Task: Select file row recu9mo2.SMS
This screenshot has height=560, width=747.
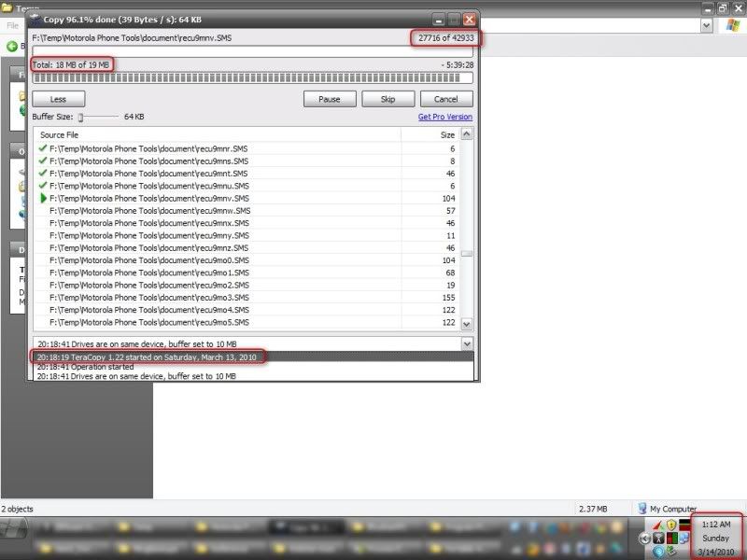Action: coord(247,285)
